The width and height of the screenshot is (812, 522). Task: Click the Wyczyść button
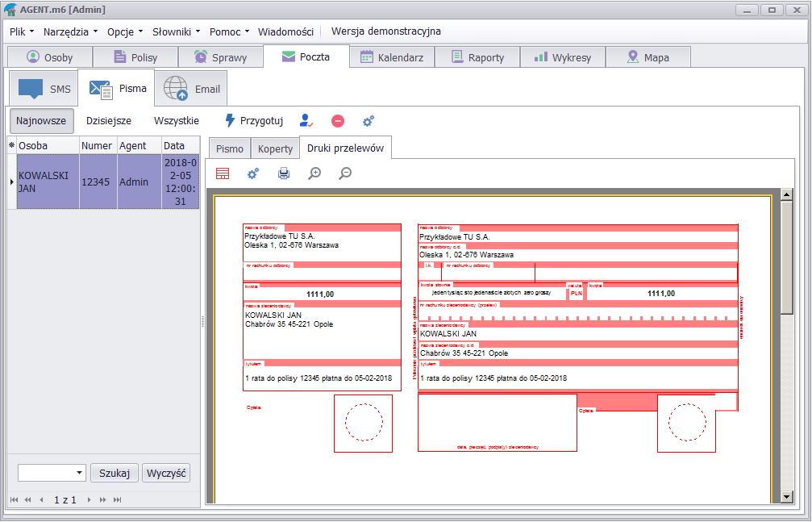point(166,474)
